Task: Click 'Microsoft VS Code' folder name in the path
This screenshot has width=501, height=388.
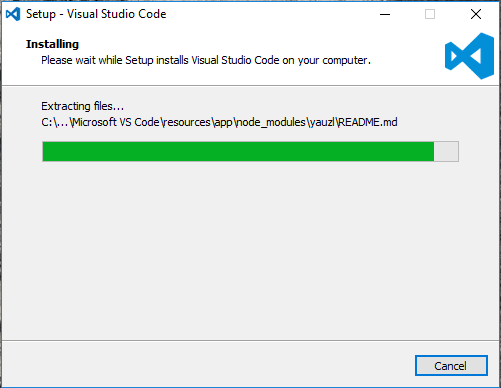Action: coord(116,122)
